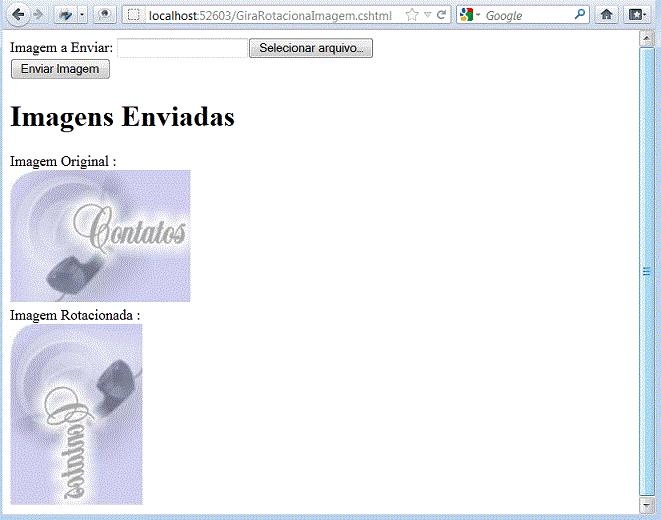Open the bookmarks menu button

pos(637,15)
